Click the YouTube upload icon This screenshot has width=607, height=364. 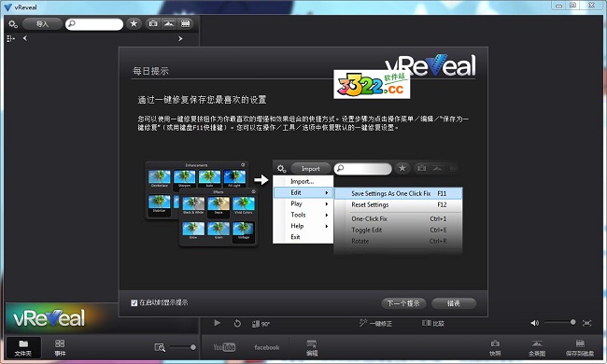click(224, 347)
